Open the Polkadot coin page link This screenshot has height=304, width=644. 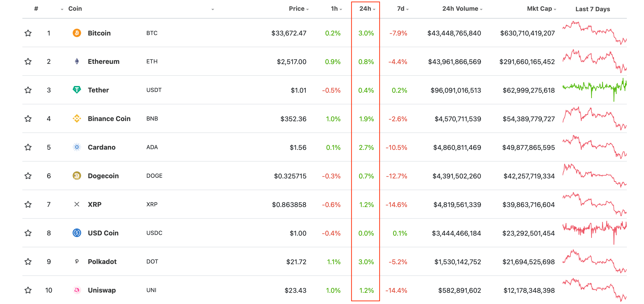(x=102, y=261)
